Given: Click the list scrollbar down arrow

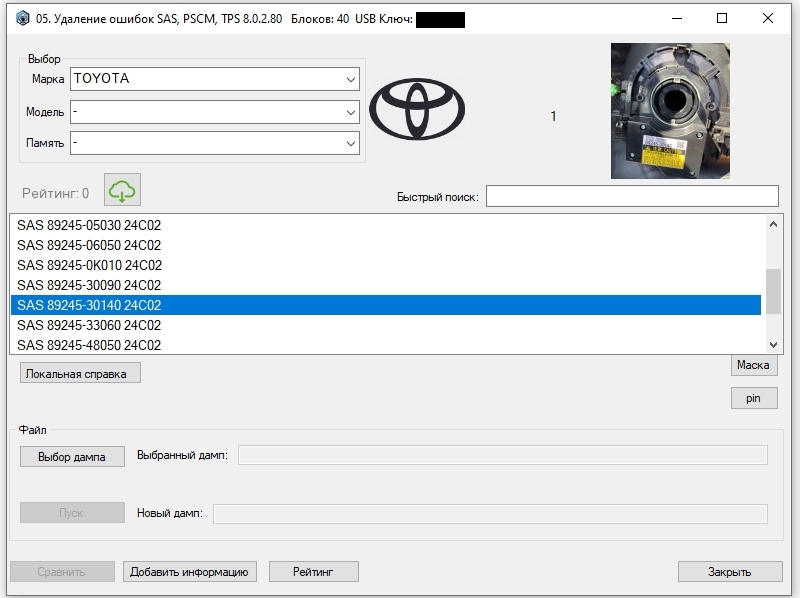Looking at the screenshot, I should point(773,345).
